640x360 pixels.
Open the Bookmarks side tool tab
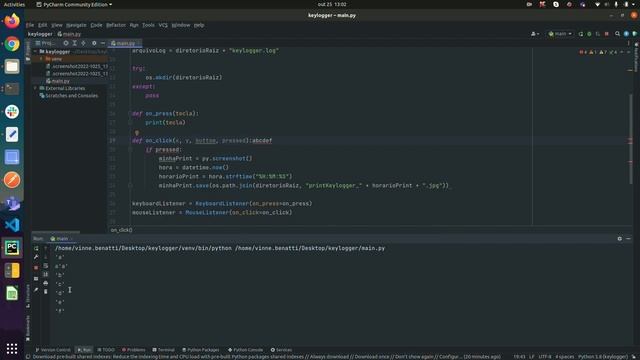click(28, 328)
